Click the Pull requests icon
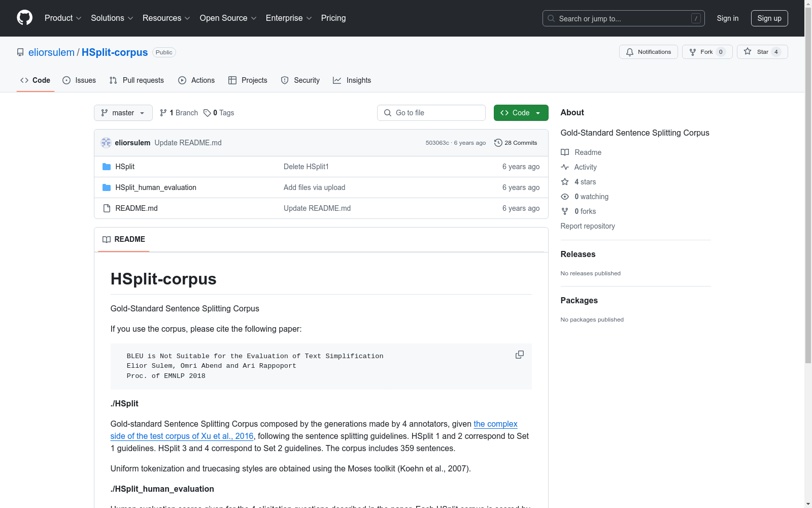The image size is (812, 508). tap(113, 80)
